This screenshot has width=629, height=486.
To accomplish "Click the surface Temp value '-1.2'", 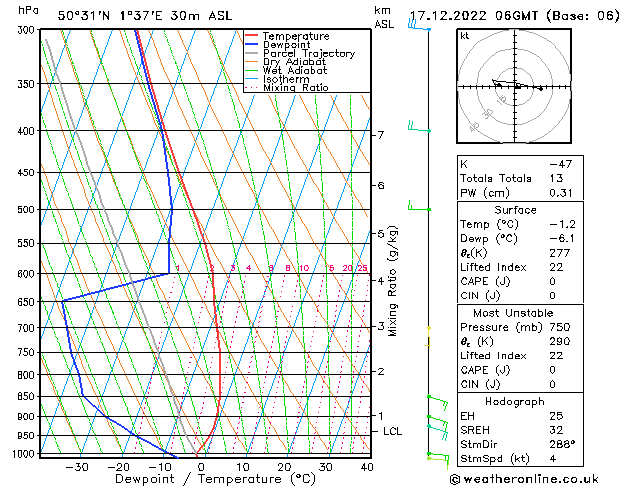I will 562,224.
